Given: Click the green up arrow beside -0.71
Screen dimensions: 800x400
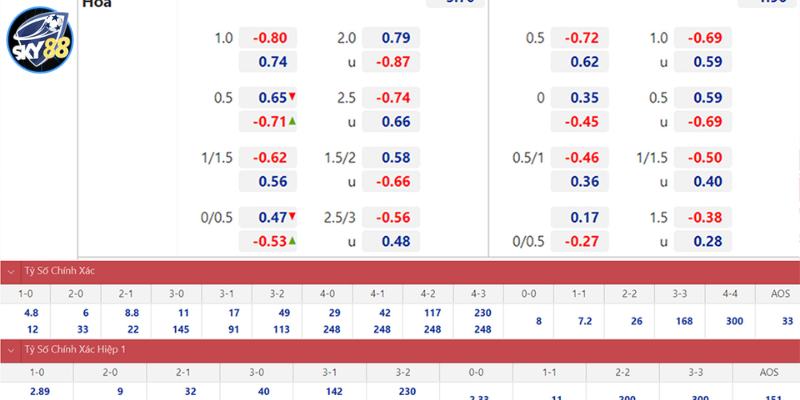Looking at the screenshot, I should pos(292,121).
